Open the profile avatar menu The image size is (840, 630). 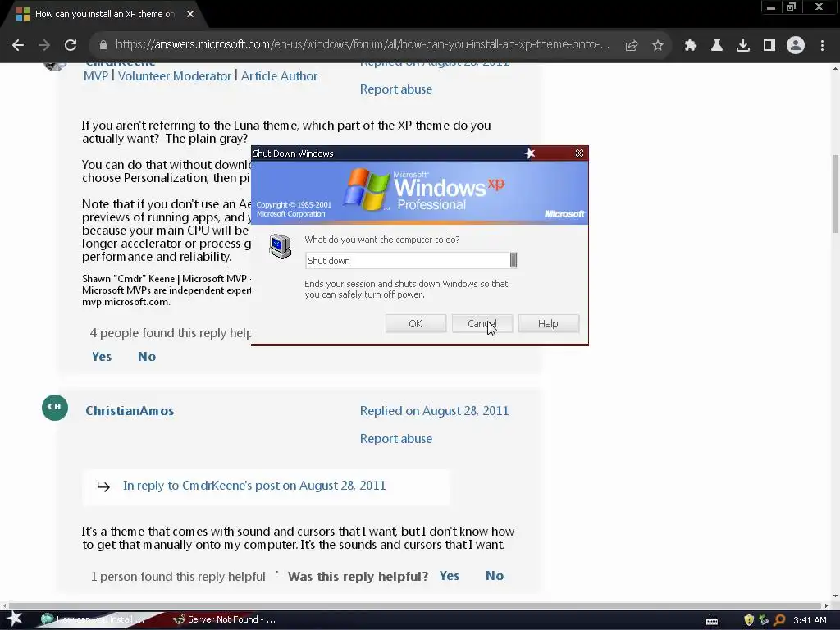tap(796, 46)
